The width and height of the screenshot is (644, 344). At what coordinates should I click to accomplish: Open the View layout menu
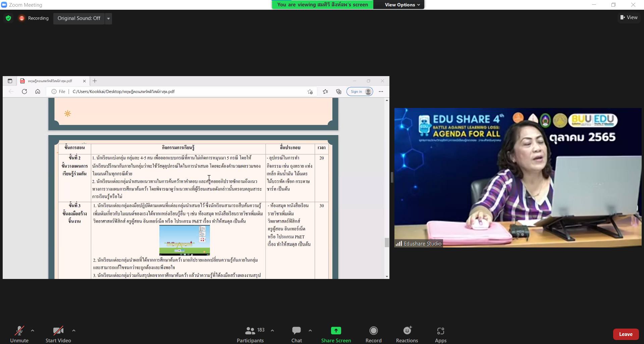click(629, 17)
